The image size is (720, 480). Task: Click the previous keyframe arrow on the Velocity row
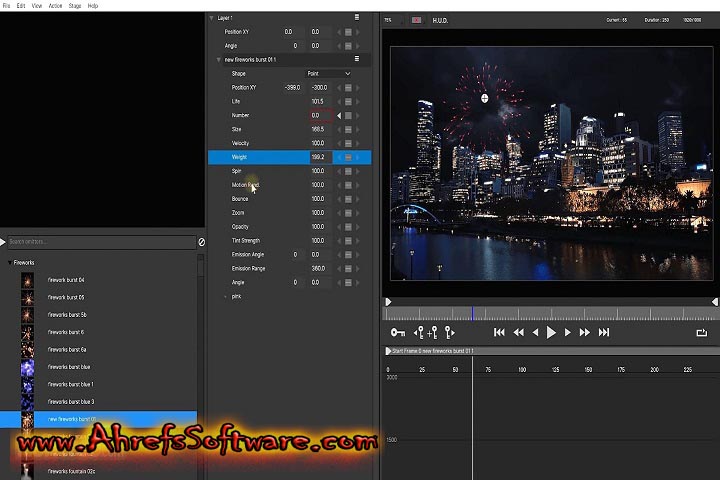[x=339, y=143]
